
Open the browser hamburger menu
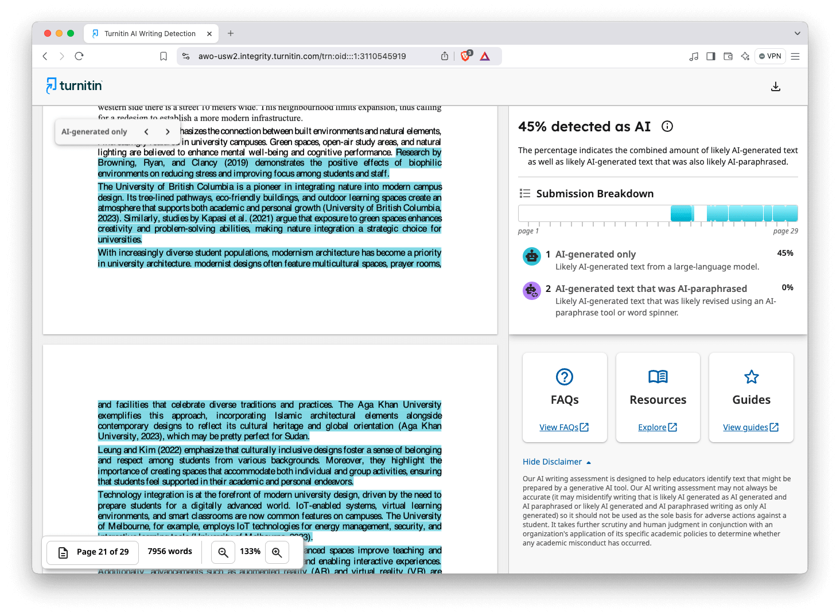(795, 56)
